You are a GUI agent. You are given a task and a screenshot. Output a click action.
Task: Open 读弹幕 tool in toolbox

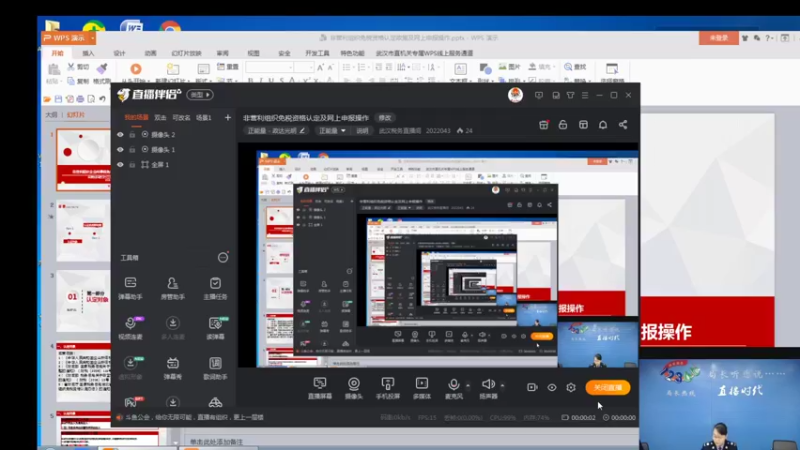[x=215, y=328]
